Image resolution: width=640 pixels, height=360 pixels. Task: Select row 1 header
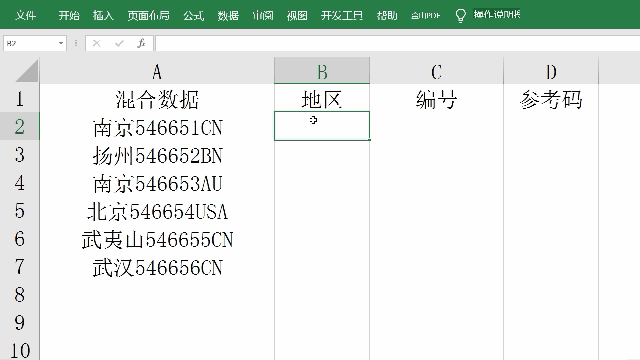point(20,98)
